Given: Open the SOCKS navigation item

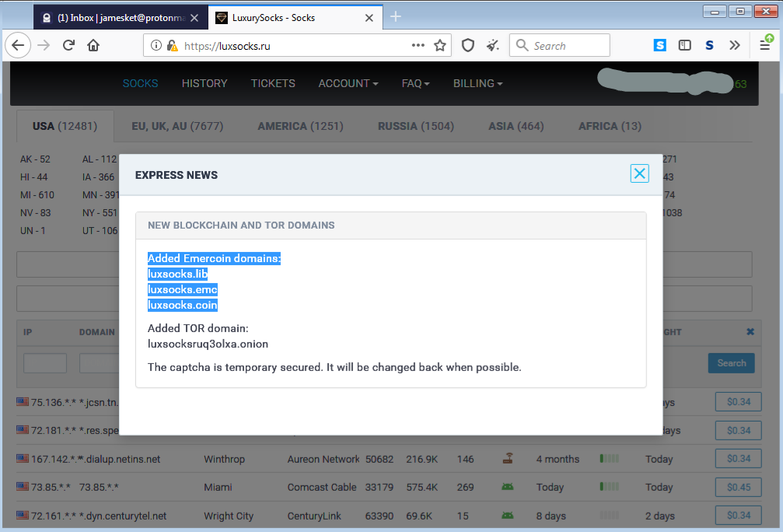Looking at the screenshot, I should coord(140,83).
